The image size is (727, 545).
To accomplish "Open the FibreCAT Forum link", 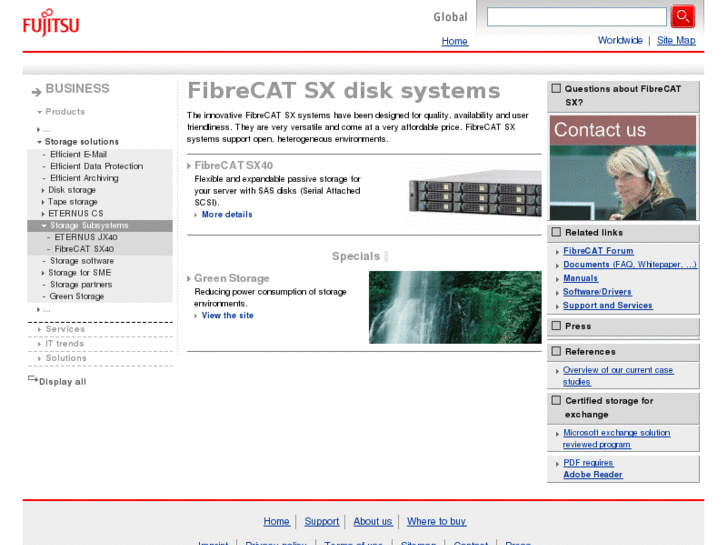I will click(598, 251).
